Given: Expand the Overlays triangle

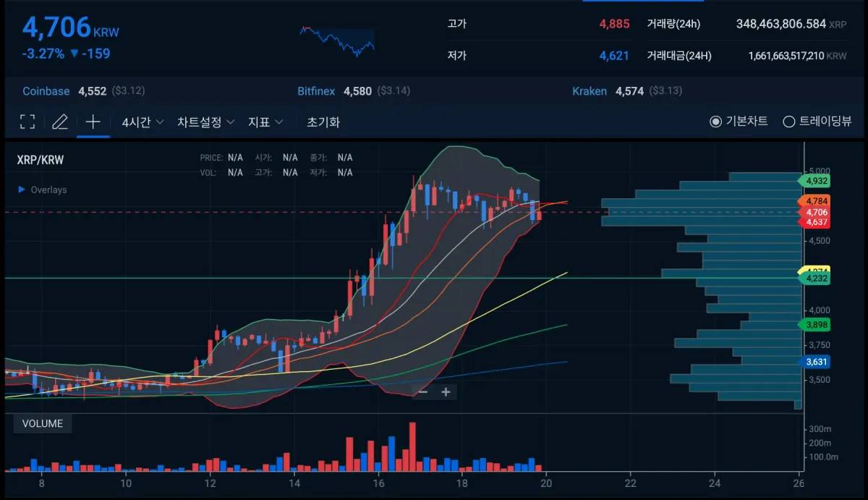Looking at the screenshot, I should pos(22,190).
